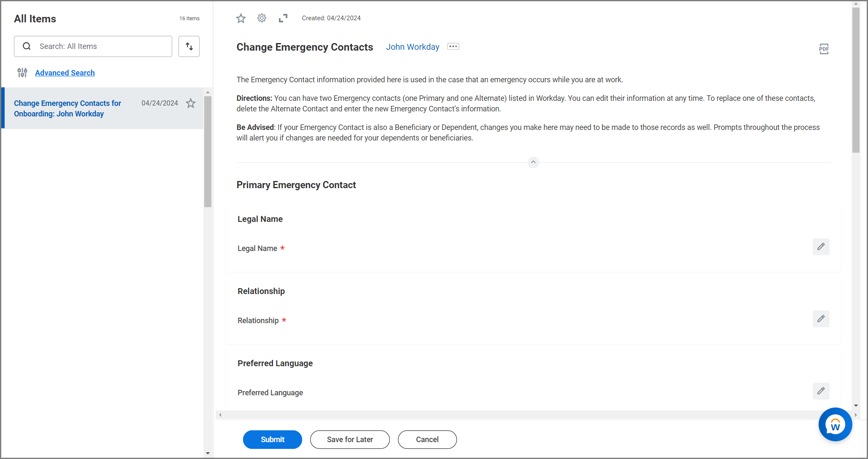Viewport: 868px width, 459px height.
Task: Edit the Relationship field pencil
Action: [821, 319]
